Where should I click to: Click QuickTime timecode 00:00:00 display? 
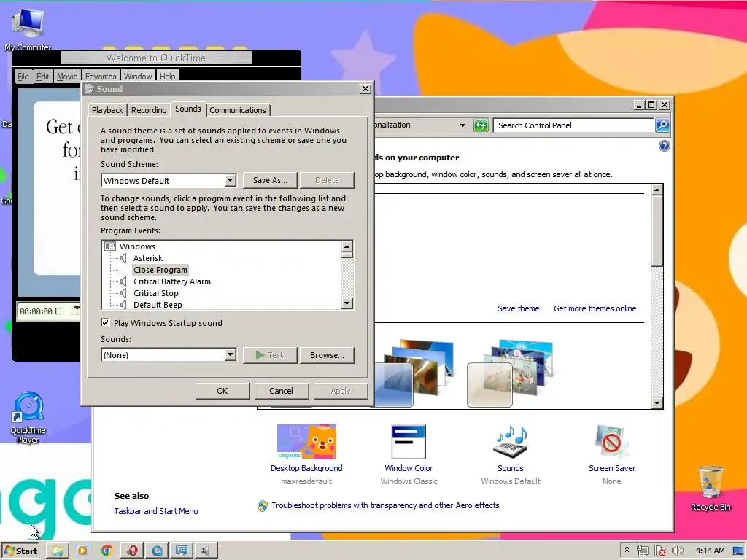36,311
